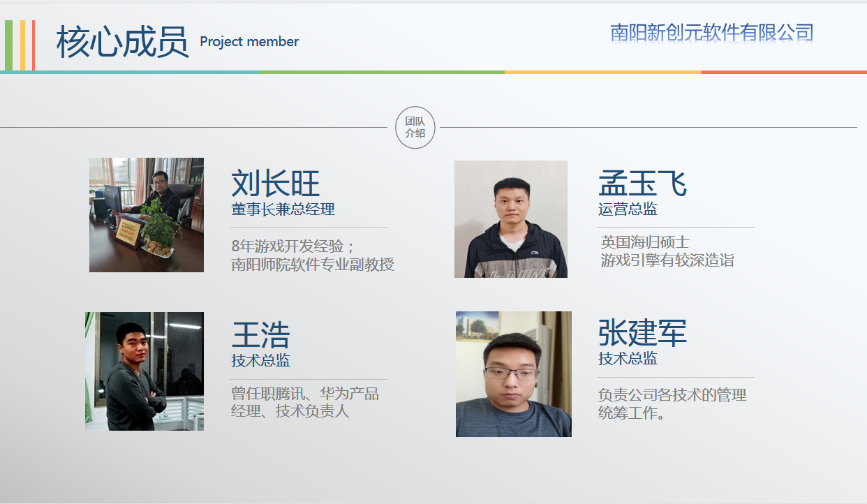The image size is (867, 504).
Task: Select the photo of 刘长旺
Action: point(147,215)
